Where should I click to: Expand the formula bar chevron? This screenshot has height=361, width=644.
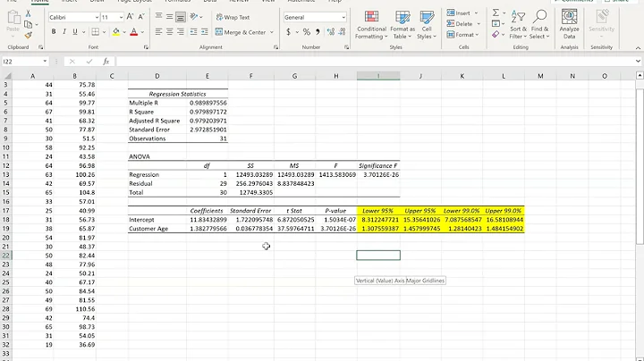638,61
